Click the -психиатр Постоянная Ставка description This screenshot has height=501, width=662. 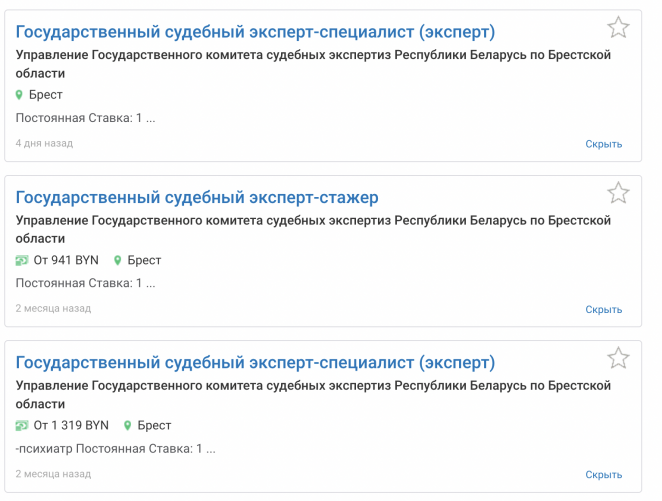pos(116,448)
